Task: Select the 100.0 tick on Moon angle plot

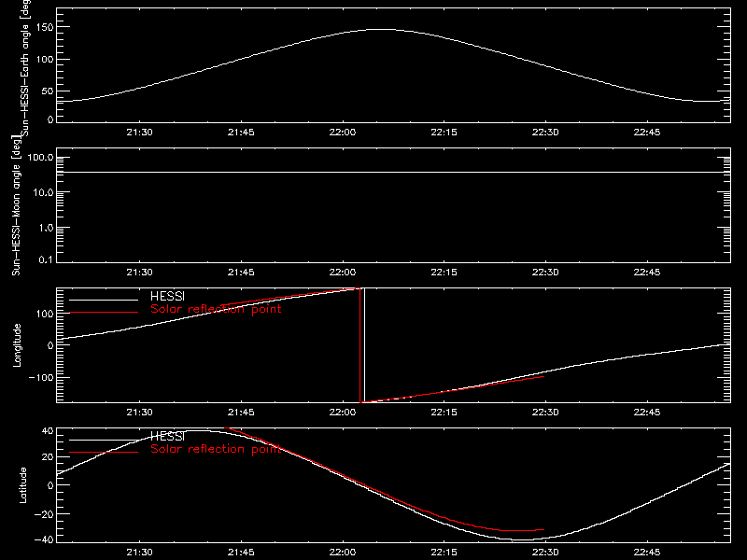Action: point(40,157)
